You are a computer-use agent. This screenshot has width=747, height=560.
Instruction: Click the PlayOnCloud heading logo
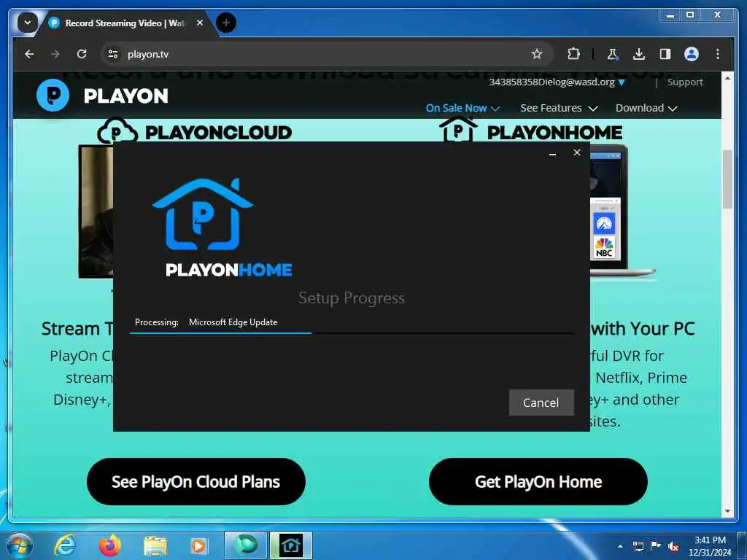tap(194, 131)
